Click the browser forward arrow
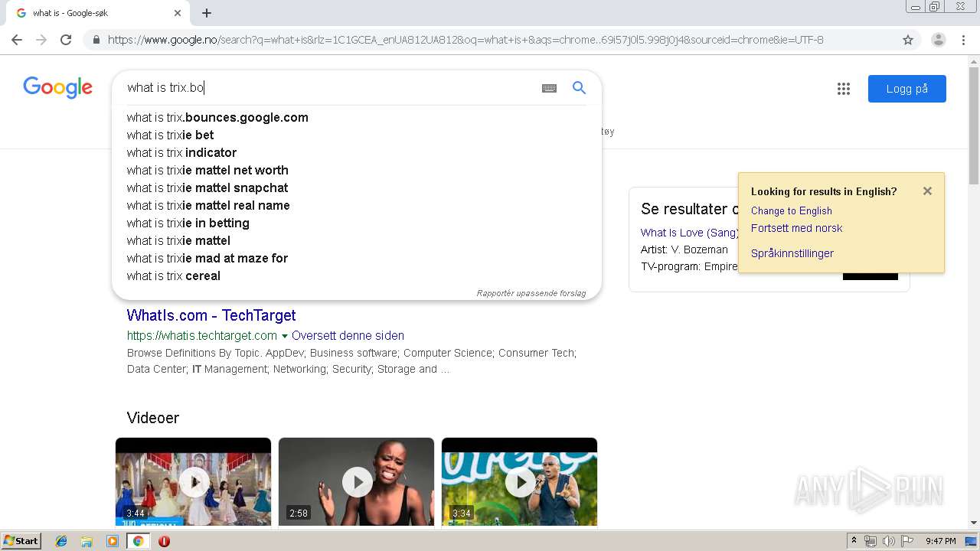The height and width of the screenshot is (551, 980). coord(41,40)
